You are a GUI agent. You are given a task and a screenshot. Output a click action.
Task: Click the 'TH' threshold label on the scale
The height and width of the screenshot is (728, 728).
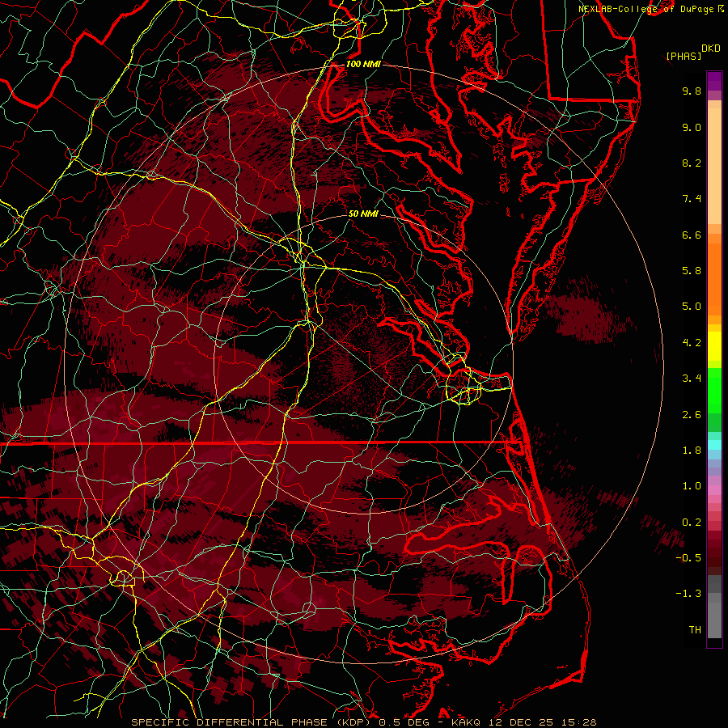click(x=695, y=630)
